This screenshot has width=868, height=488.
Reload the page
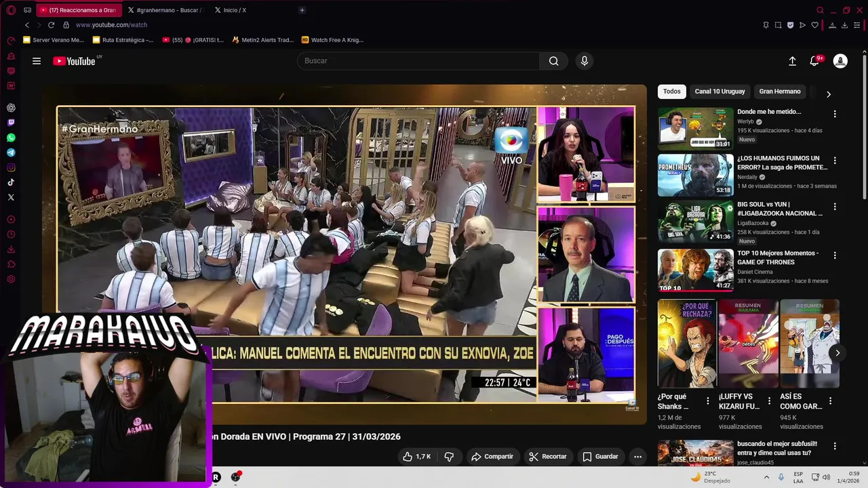51,25
